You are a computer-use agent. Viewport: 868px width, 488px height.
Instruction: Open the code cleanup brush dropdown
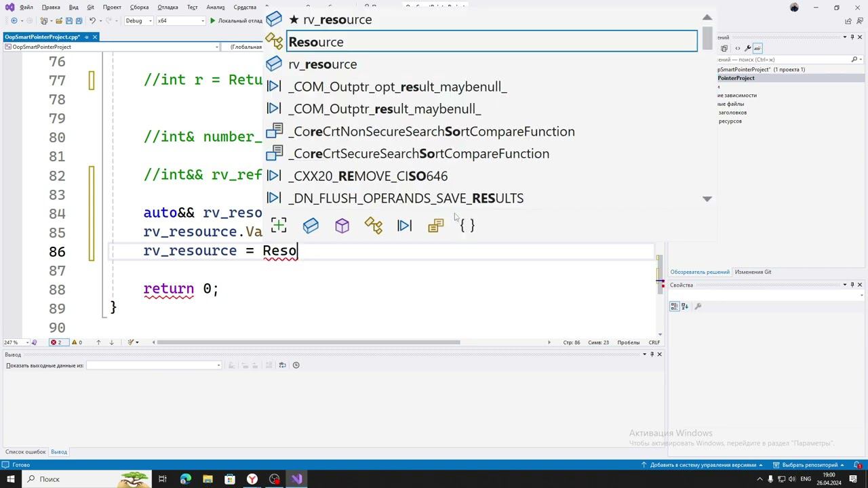[134, 342]
